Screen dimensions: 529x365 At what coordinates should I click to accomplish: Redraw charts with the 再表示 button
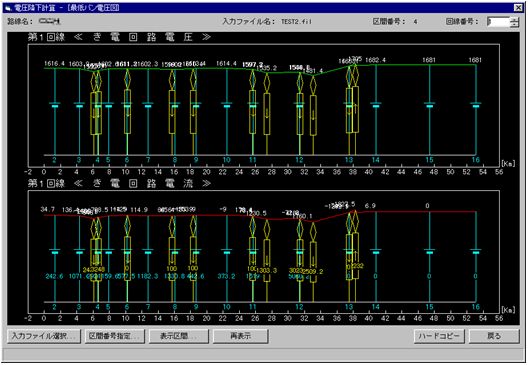click(241, 336)
